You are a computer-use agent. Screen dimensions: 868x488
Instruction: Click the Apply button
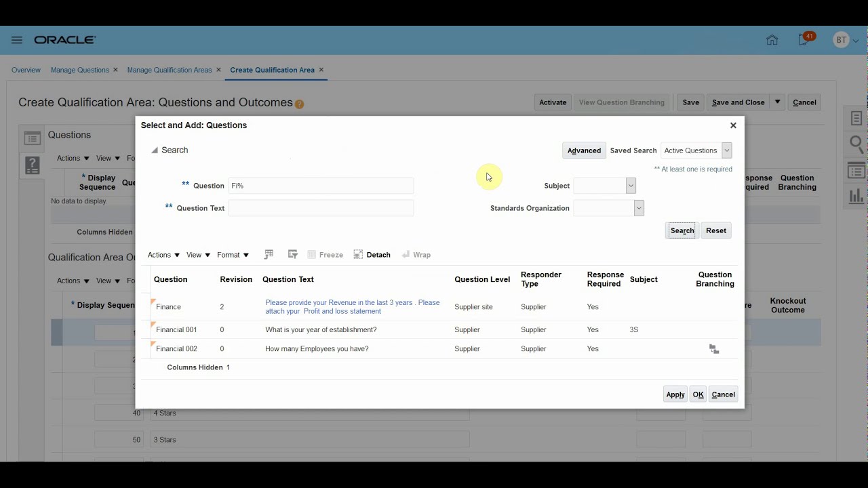coord(675,394)
